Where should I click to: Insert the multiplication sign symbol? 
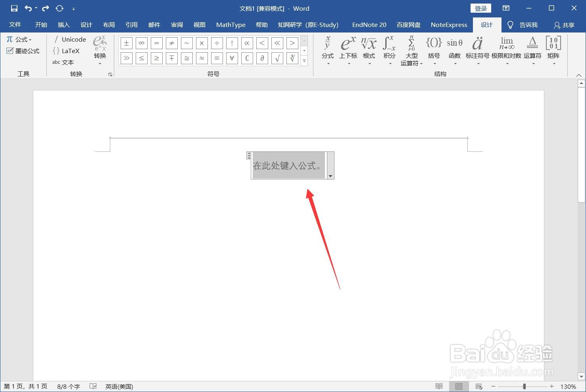(202, 43)
